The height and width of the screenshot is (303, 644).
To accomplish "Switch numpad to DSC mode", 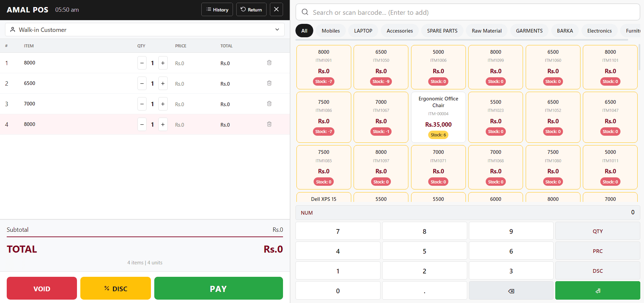I will coord(598,271).
